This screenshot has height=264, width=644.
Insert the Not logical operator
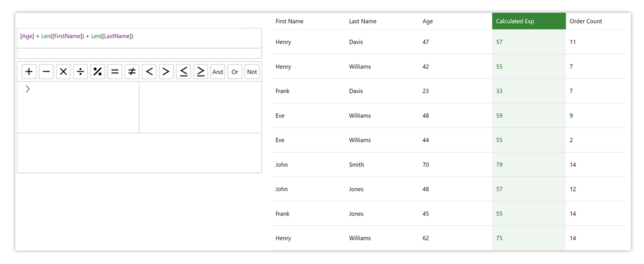[x=252, y=72]
